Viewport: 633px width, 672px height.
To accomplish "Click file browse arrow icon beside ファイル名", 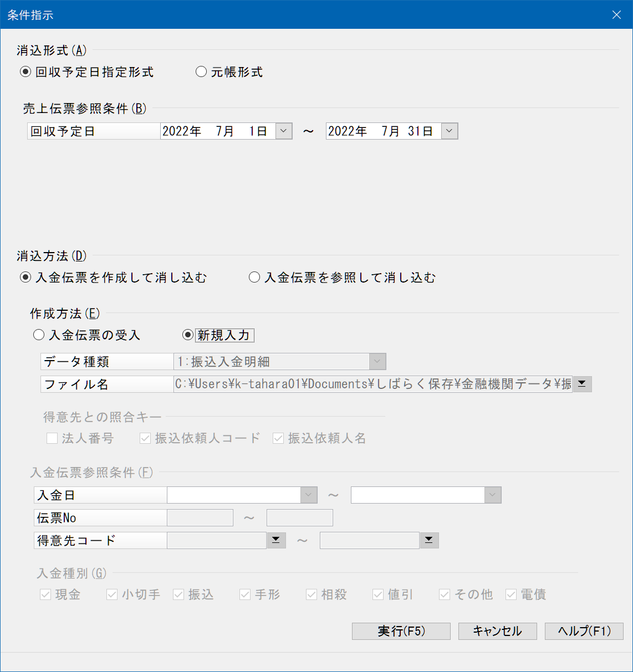I will tap(582, 384).
